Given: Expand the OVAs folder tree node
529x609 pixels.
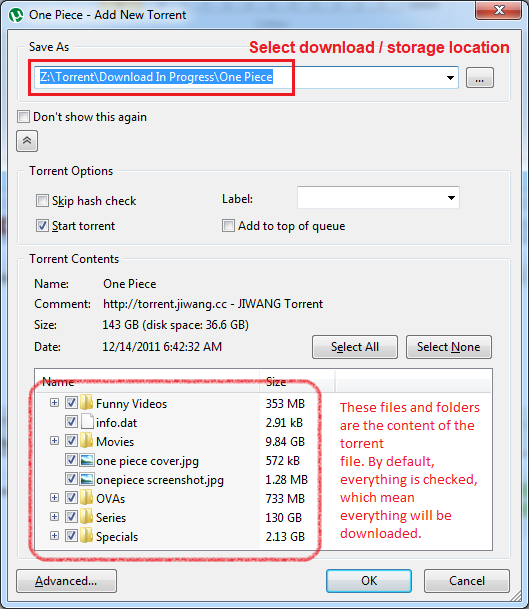Looking at the screenshot, I should pyautogui.click(x=54, y=498).
